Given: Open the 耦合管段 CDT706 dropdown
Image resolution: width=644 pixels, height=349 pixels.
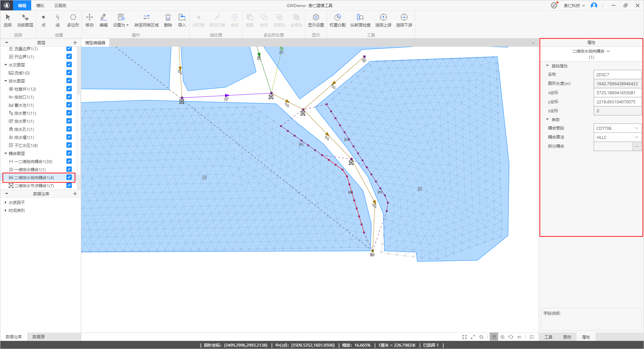Looking at the screenshot, I should pos(617,128).
